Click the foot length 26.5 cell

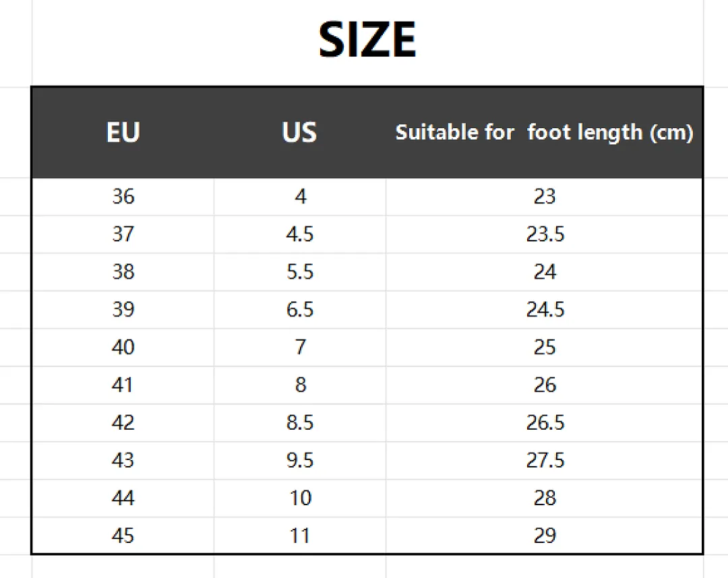(x=545, y=423)
